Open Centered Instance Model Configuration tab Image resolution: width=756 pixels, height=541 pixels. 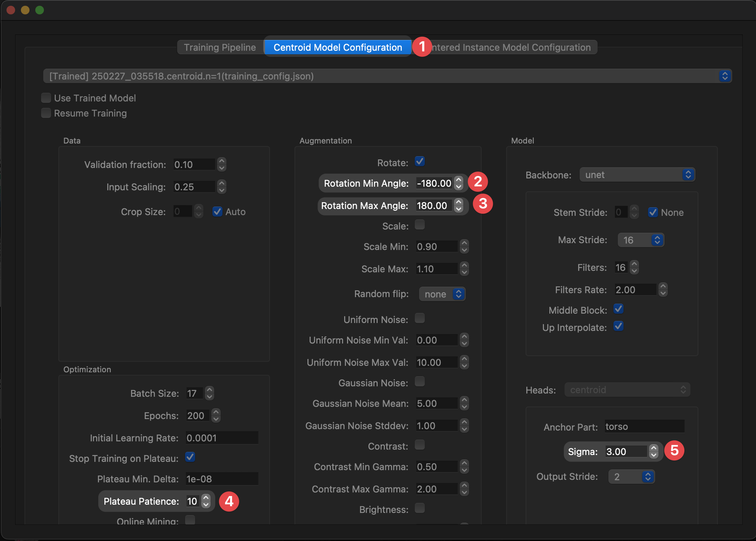[x=511, y=47]
